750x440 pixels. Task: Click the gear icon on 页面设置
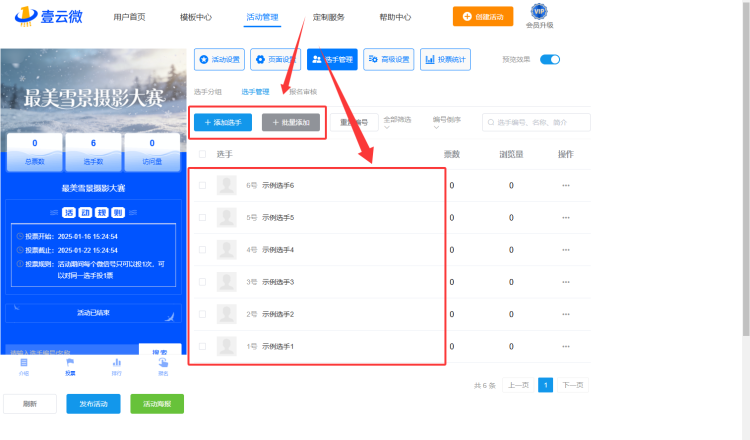coord(260,59)
